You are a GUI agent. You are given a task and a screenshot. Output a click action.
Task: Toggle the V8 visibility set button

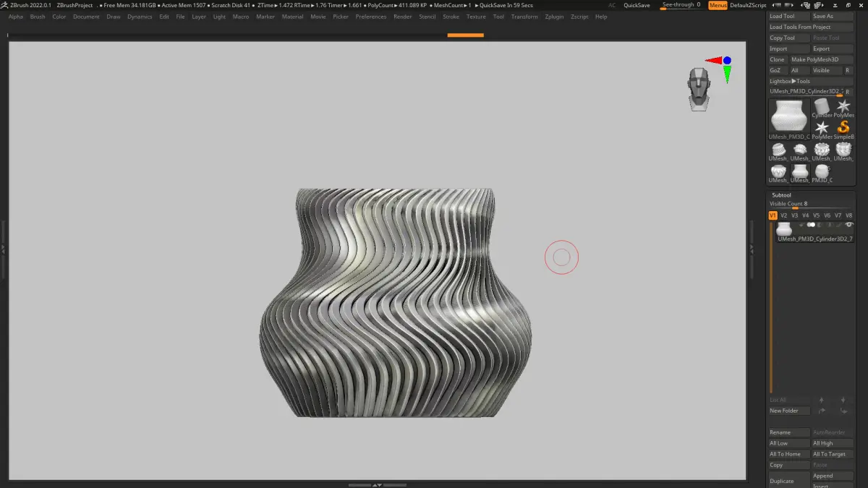pos(848,215)
